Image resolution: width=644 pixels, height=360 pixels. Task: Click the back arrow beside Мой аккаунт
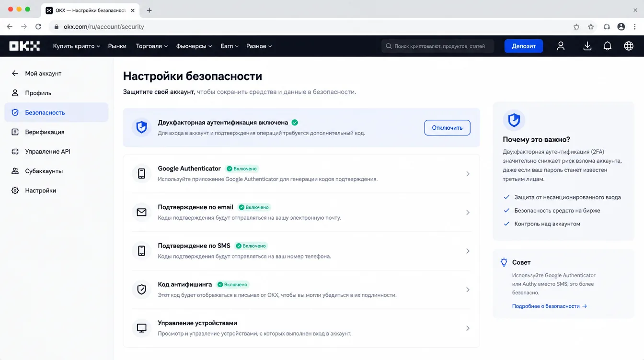[15, 73]
